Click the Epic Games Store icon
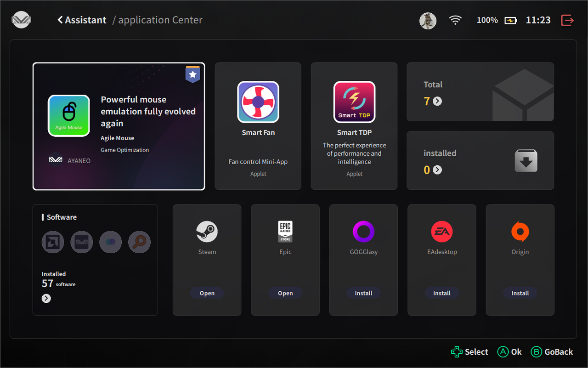This screenshot has height=368, width=588. point(285,232)
